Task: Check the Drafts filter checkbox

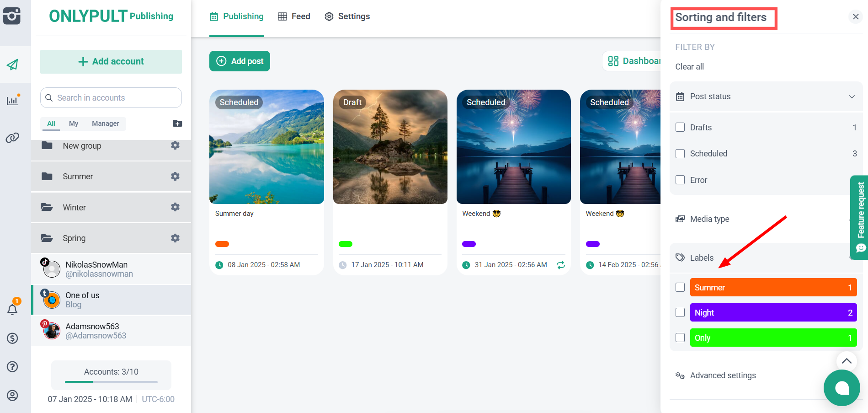Action: tap(680, 128)
